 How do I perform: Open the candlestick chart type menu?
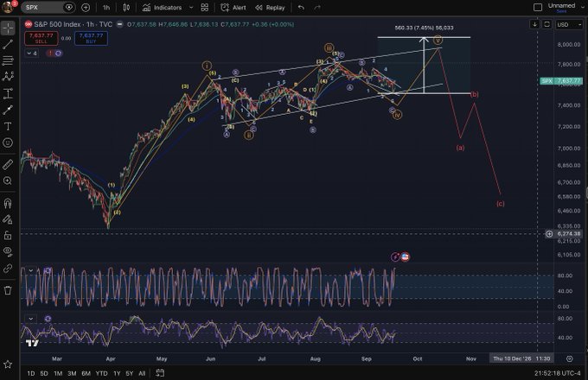[126, 8]
